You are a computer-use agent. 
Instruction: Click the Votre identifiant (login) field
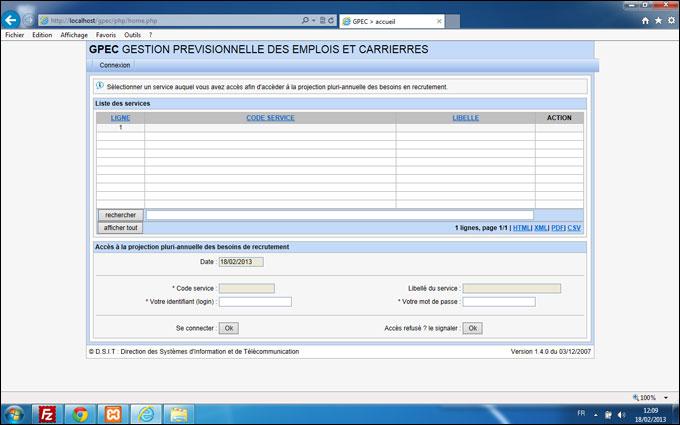(x=255, y=301)
